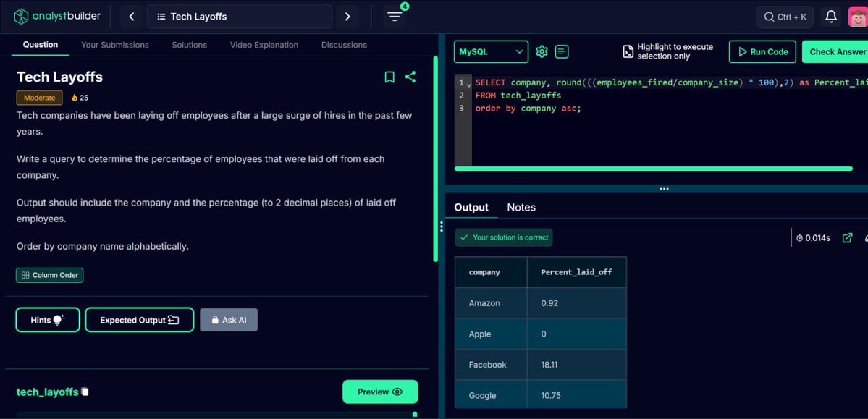Click the vertical panel splitter handle
Viewport: 868px width, 419px height.
pos(441,227)
